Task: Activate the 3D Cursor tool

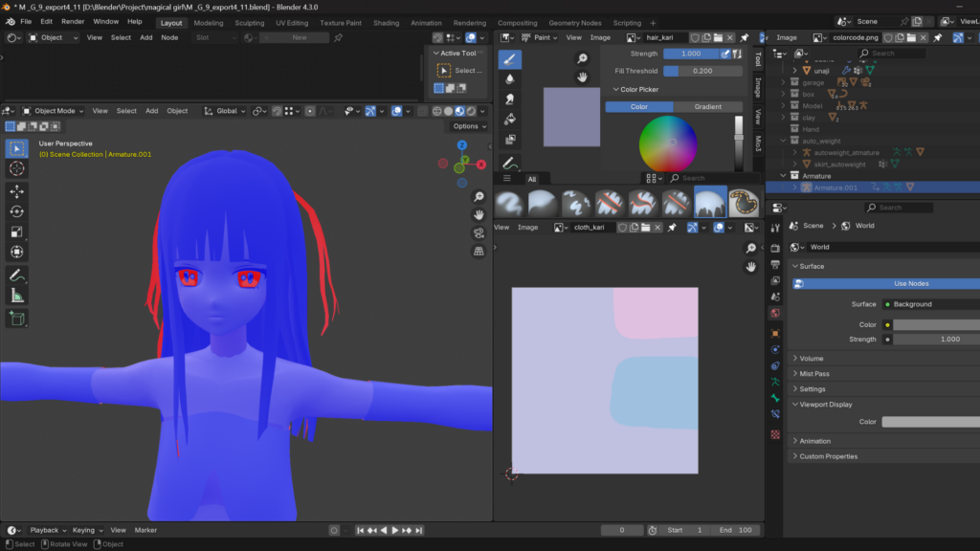Action: click(x=16, y=168)
